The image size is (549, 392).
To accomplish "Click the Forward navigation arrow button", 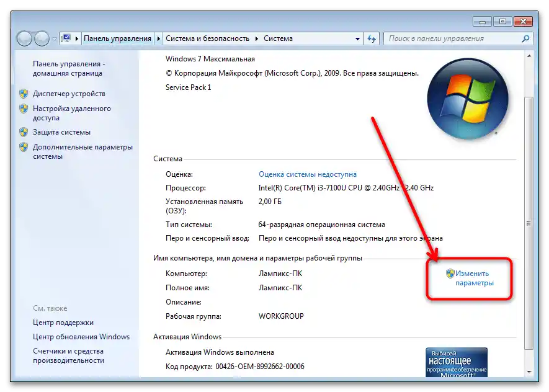I will tap(42, 38).
